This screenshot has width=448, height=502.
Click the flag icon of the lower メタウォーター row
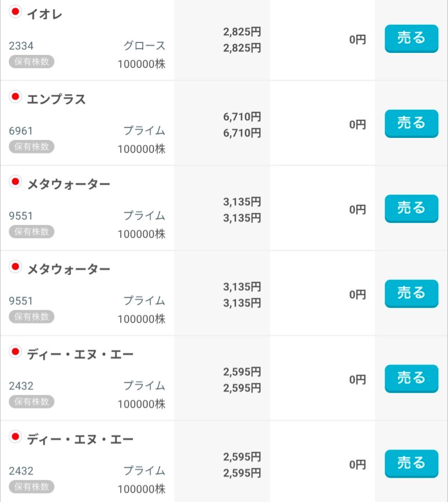(15, 267)
